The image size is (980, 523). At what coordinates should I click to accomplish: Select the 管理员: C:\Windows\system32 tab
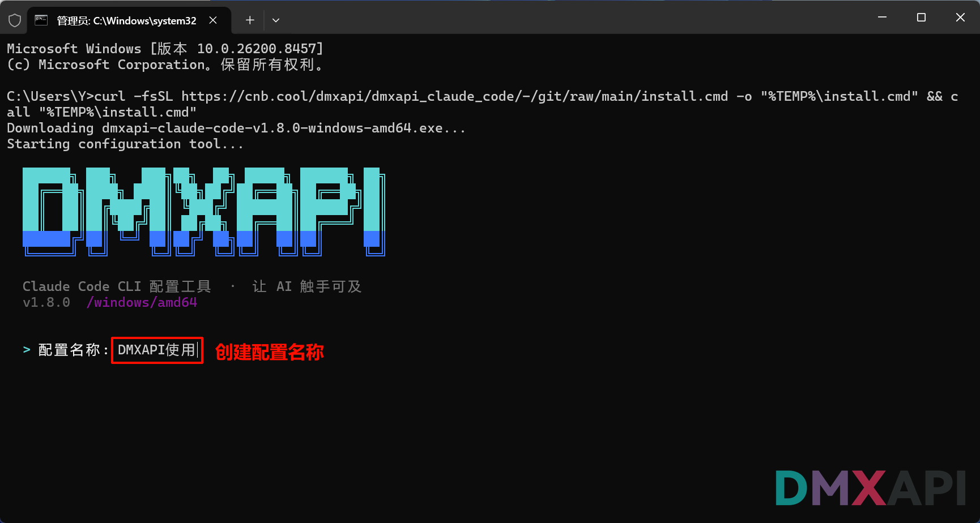[129, 20]
